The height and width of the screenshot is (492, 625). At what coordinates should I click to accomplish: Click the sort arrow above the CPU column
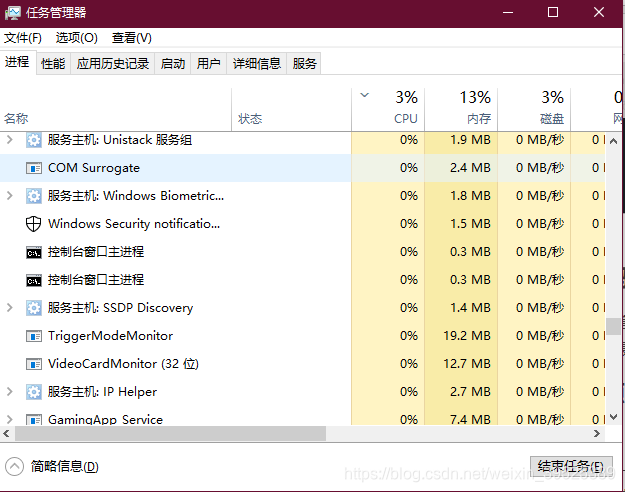pos(364,95)
